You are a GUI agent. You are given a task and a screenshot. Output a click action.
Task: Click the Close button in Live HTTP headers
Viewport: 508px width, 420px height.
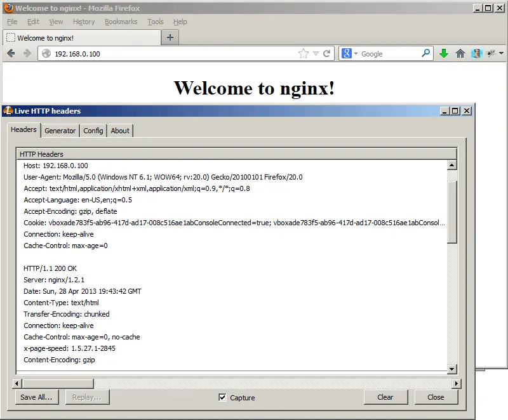(436, 397)
